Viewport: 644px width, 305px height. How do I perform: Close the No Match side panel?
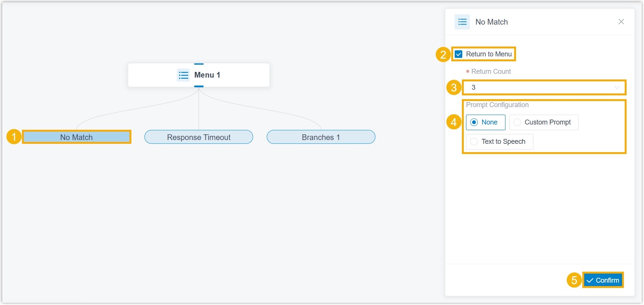pos(621,22)
